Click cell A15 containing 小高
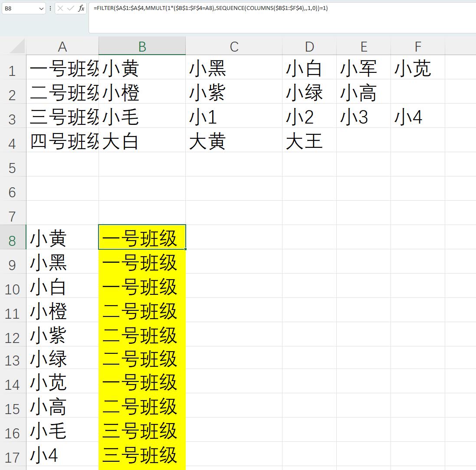The height and width of the screenshot is (470, 476). tap(62, 405)
